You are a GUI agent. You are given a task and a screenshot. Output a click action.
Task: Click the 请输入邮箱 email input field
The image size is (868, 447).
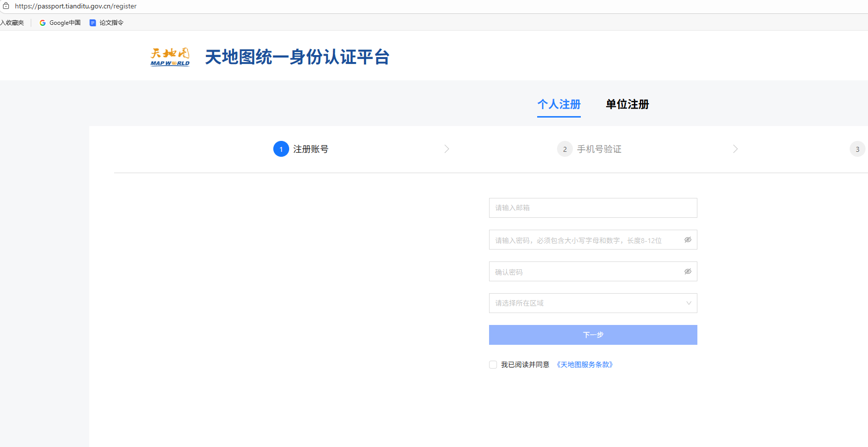(593, 208)
